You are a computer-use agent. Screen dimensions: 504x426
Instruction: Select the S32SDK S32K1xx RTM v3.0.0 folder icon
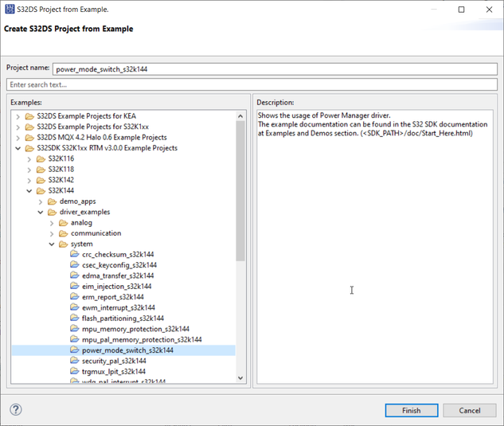click(29, 148)
